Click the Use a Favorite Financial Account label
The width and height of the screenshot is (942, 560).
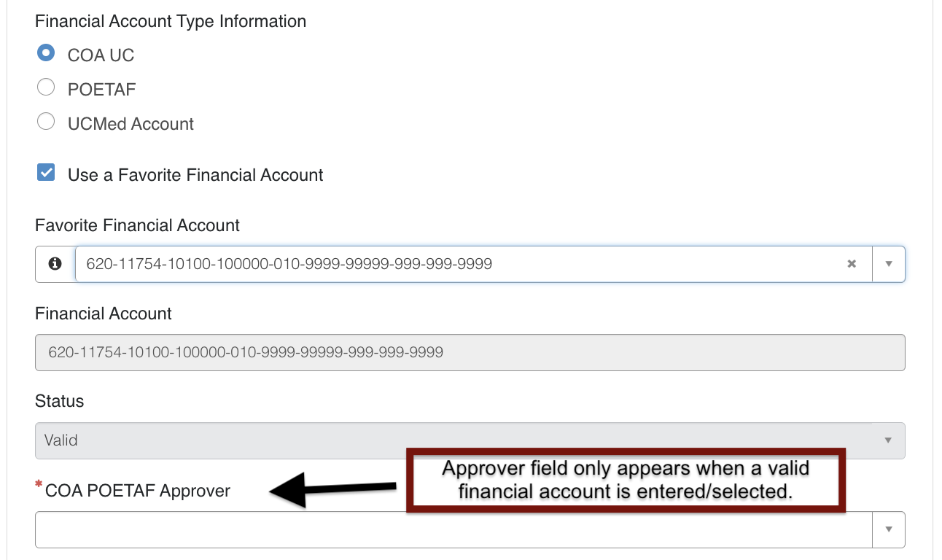coord(195,175)
